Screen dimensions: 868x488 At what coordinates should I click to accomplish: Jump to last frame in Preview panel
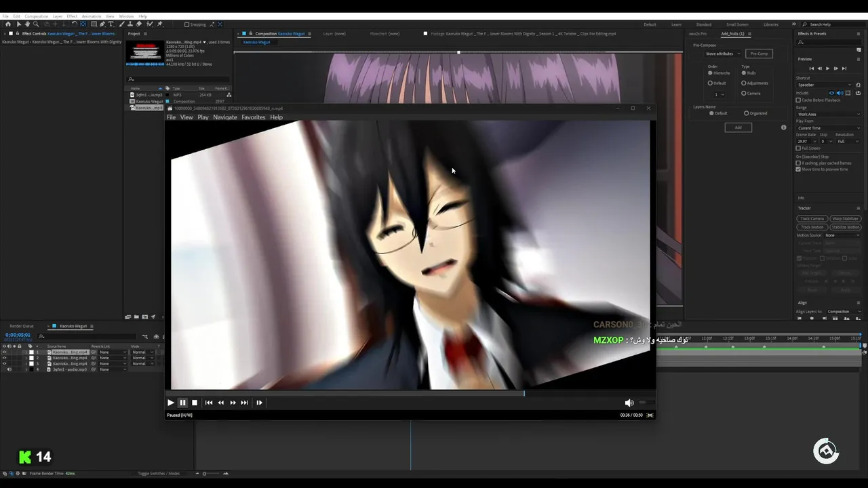[844, 68]
